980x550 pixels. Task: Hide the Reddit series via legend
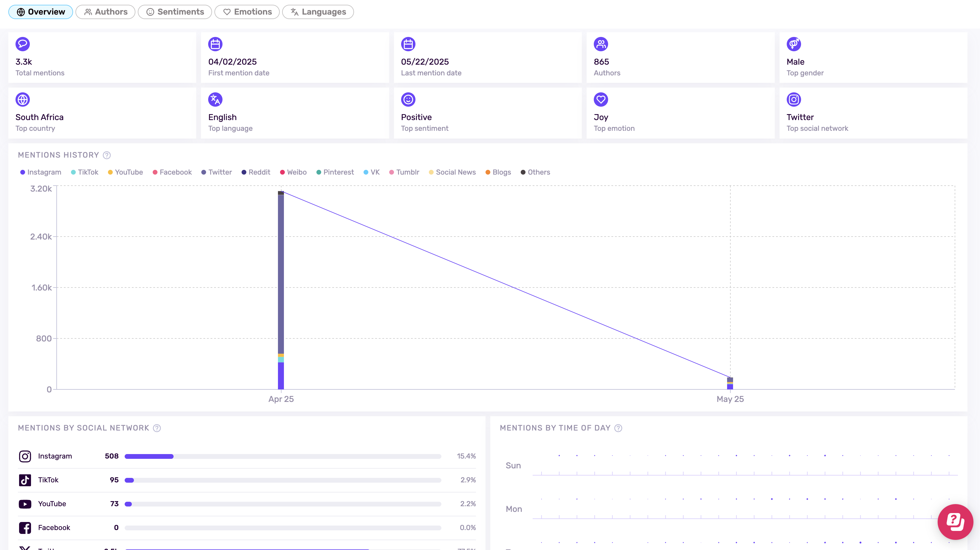(x=256, y=172)
